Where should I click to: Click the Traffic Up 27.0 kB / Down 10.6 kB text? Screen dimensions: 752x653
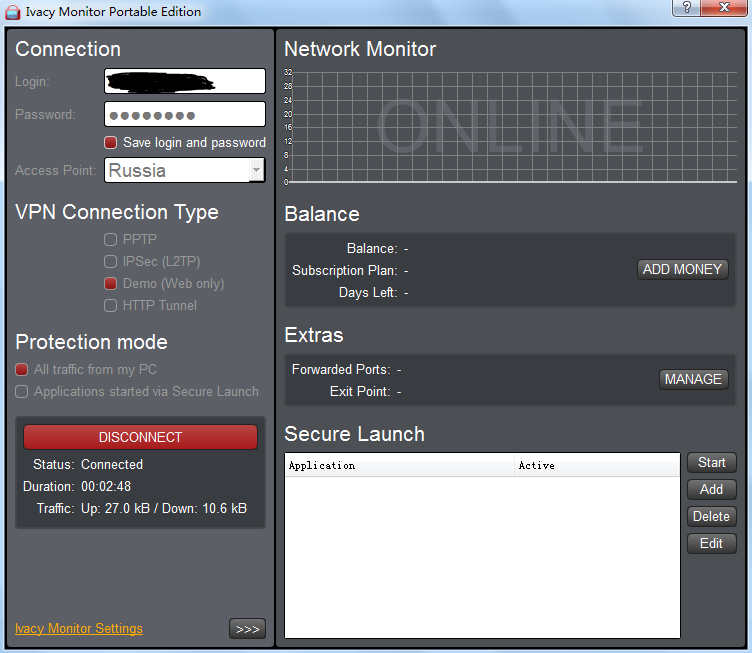click(164, 508)
